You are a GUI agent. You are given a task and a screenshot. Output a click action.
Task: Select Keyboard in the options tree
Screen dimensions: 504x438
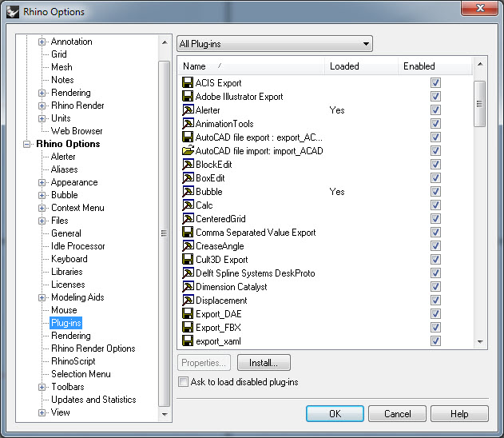point(69,259)
